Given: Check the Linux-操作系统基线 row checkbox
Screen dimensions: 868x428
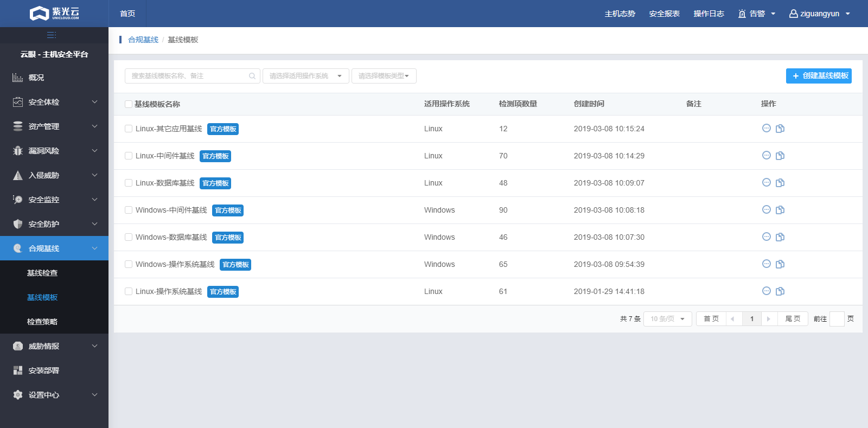Looking at the screenshot, I should point(129,291).
